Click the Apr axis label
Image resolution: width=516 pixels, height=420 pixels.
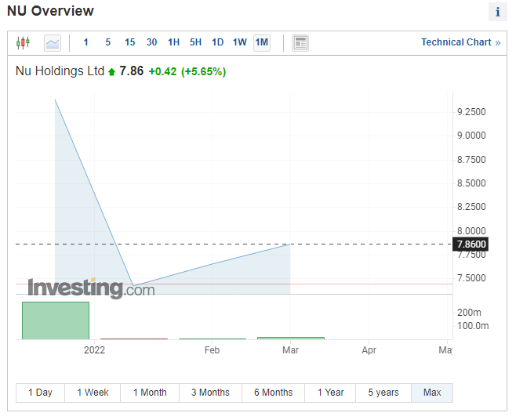369,350
